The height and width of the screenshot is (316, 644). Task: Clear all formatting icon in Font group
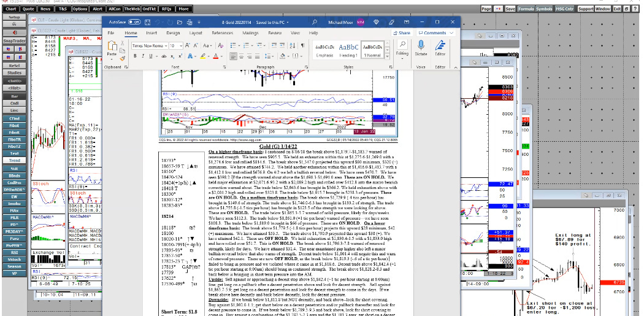coord(221,45)
